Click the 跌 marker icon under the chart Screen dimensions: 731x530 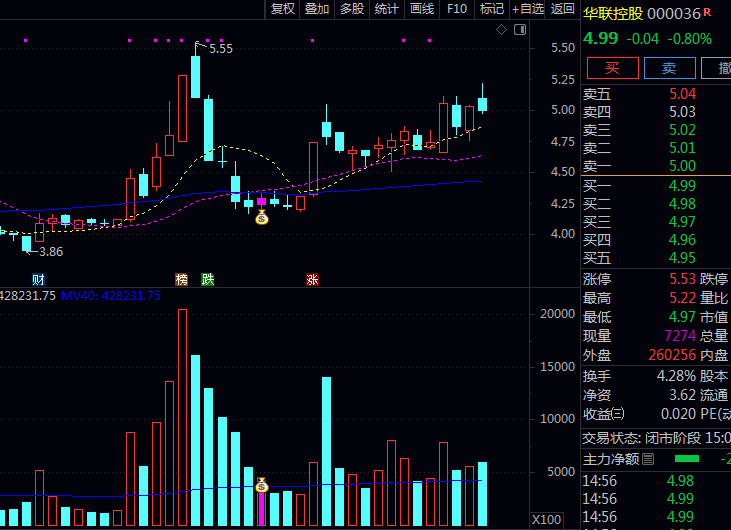click(207, 279)
